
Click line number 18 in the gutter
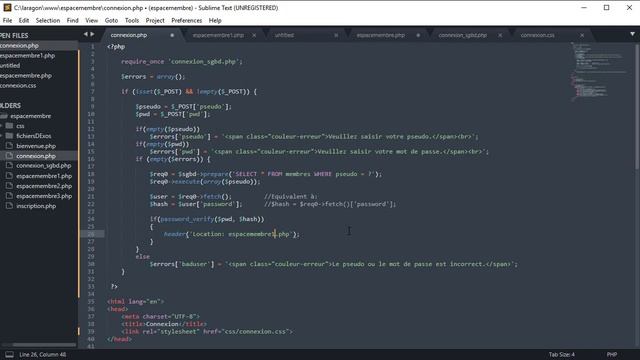click(91, 174)
